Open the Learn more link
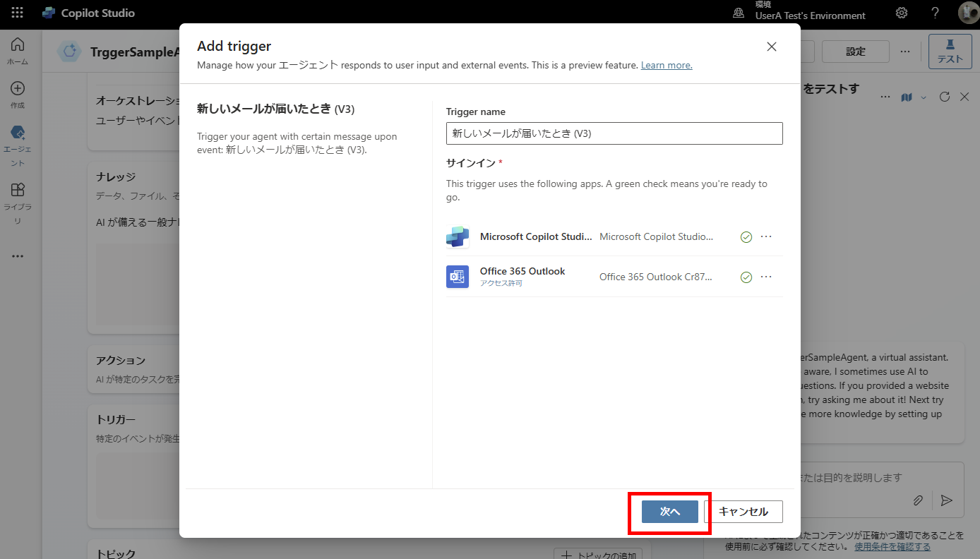The height and width of the screenshot is (559, 980). tap(666, 64)
